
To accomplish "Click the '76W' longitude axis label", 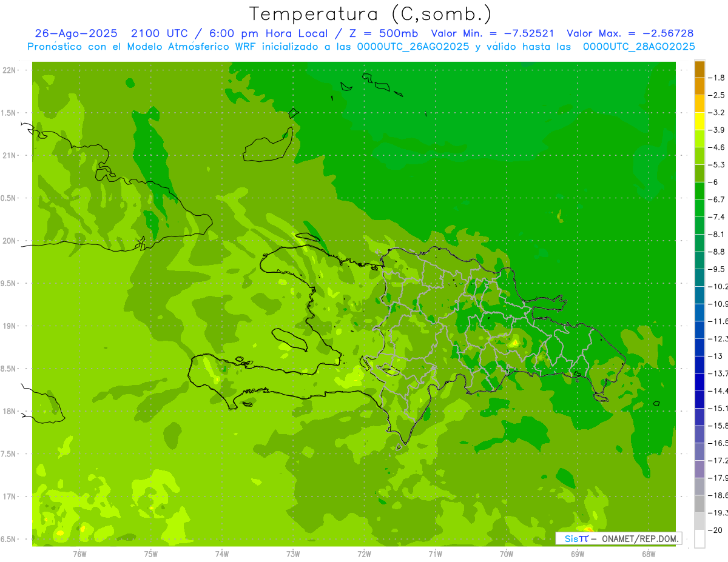I will point(79,554).
